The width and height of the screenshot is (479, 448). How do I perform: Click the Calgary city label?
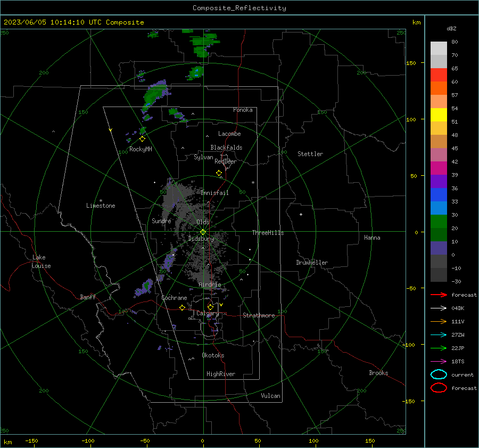click(x=208, y=313)
